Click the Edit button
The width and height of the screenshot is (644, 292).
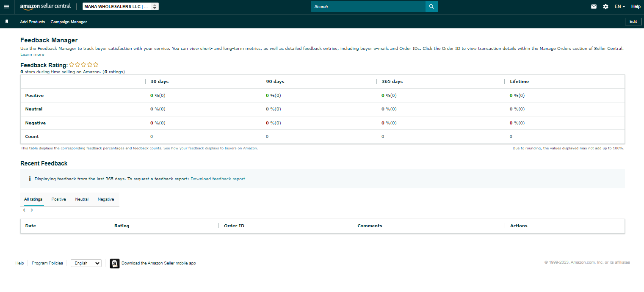click(x=633, y=22)
